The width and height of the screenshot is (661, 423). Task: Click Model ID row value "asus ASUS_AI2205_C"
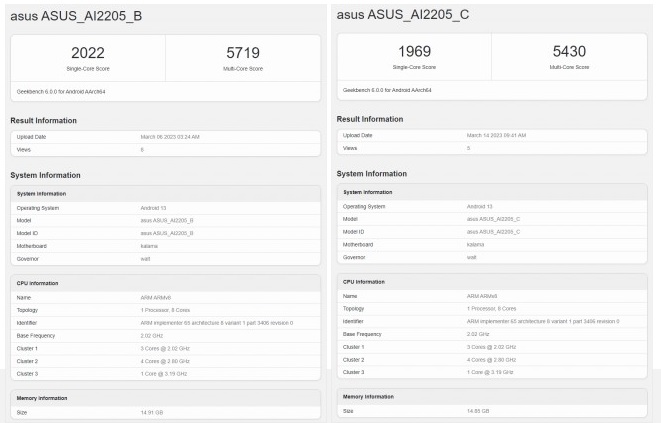click(x=493, y=232)
